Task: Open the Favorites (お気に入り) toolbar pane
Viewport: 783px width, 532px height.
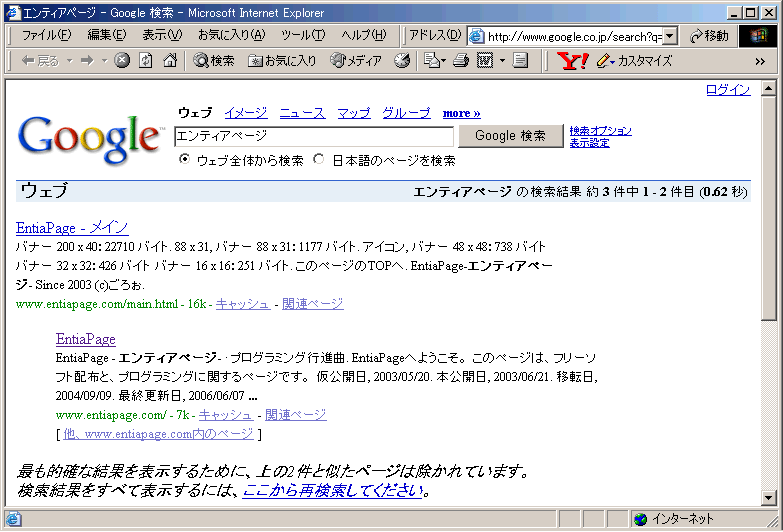Action: click(282, 61)
